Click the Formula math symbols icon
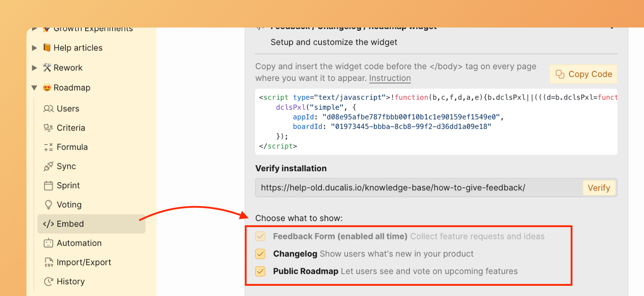This screenshot has width=644, height=296. [49, 147]
